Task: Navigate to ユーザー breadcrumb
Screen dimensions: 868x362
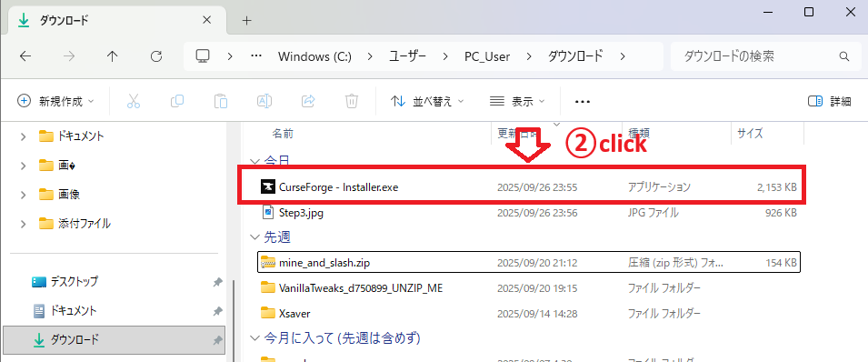Action: [407, 56]
